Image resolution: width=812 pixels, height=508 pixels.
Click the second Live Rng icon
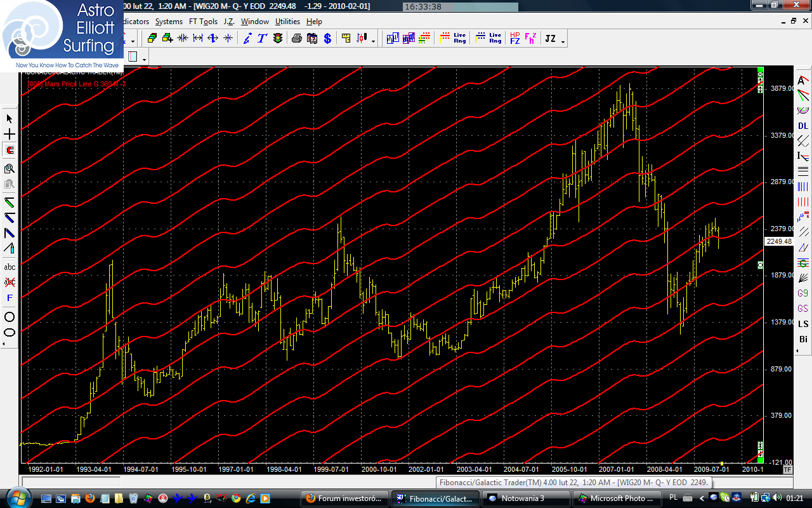click(488, 38)
